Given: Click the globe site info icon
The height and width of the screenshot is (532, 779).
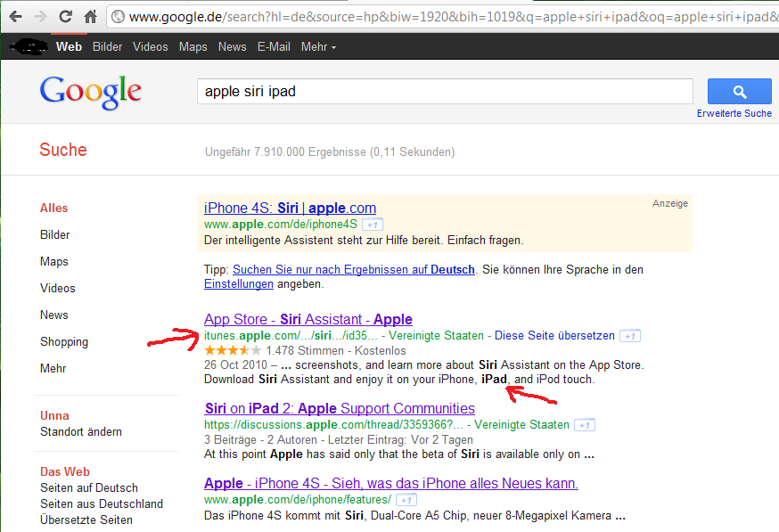Looking at the screenshot, I should pyautogui.click(x=118, y=16).
